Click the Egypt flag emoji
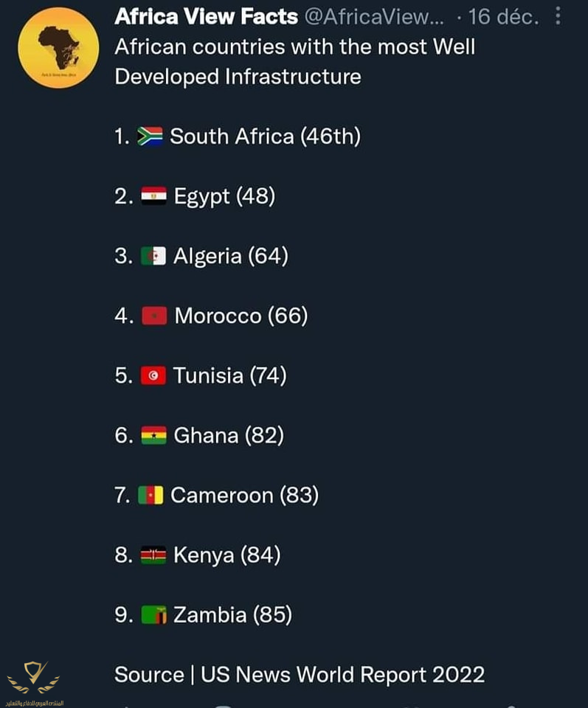This screenshot has width=588, height=708. click(x=153, y=196)
